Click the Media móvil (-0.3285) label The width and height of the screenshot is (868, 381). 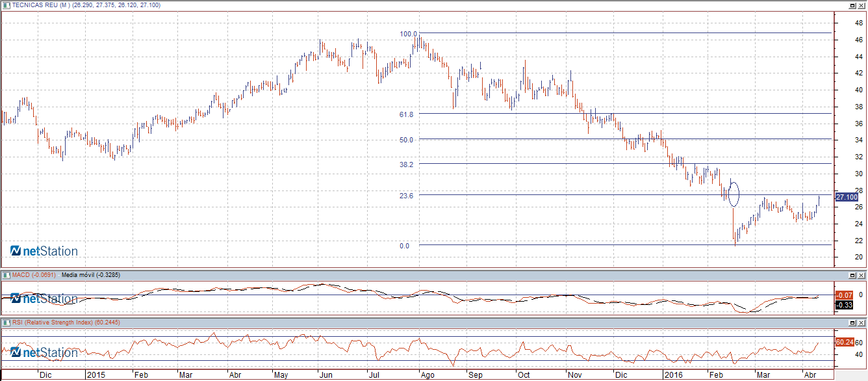pyautogui.click(x=90, y=275)
